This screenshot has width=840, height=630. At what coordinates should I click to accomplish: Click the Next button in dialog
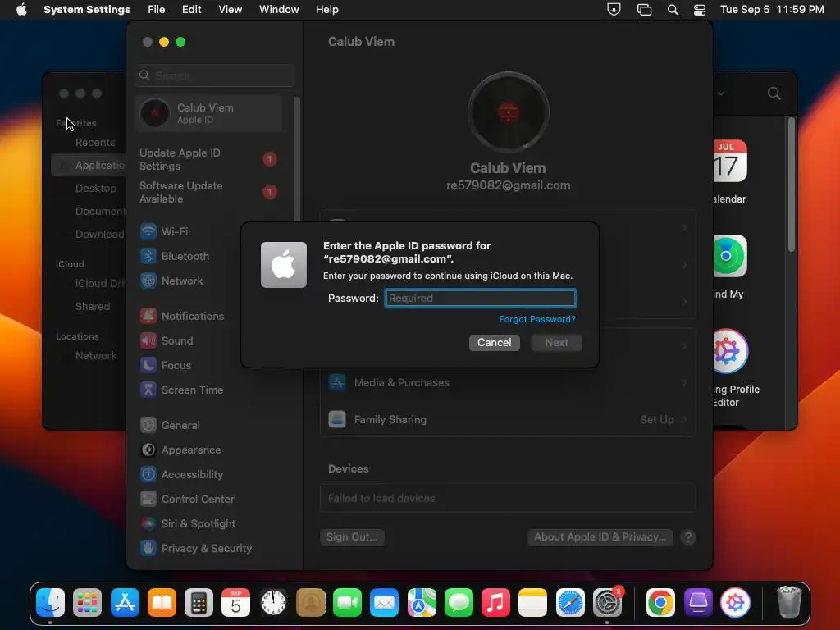(x=557, y=342)
